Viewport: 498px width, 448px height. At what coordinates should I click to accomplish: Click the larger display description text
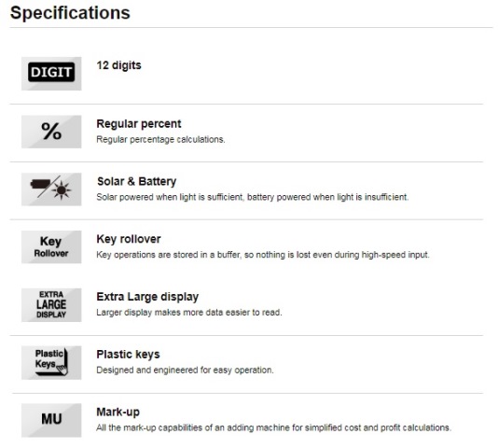pyautogui.click(x=189, y=313)
